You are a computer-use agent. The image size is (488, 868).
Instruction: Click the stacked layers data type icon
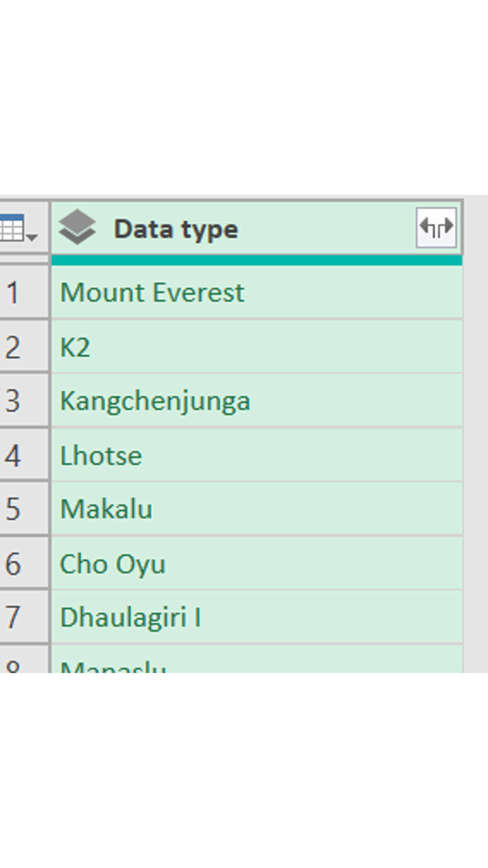77,227
